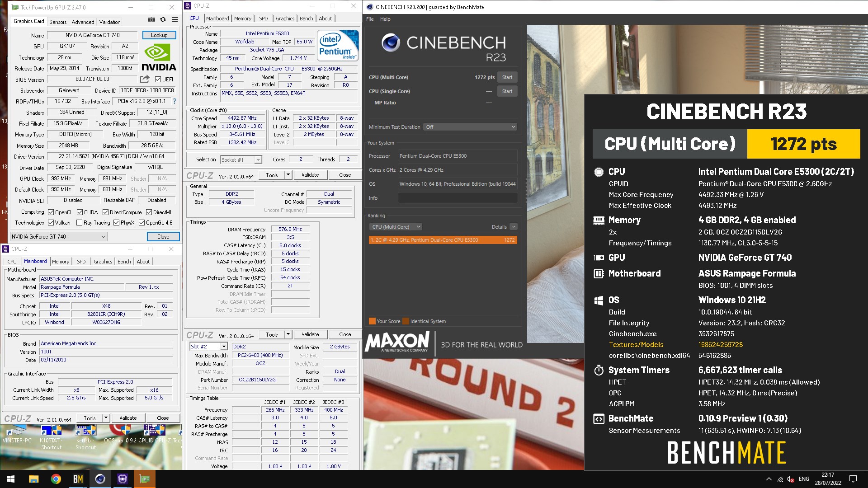Switch to Sensors tab in GPU-Z

coord(58,22)
